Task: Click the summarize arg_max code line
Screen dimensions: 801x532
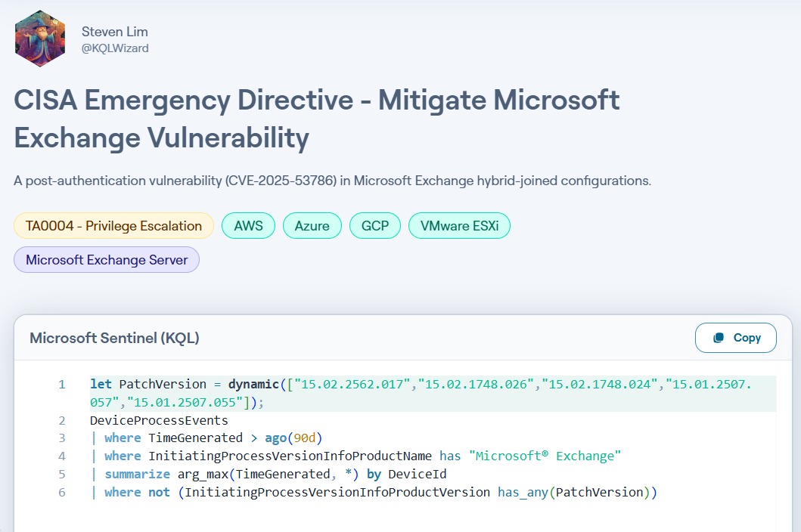Action: pyautogui.click(x=269, y=475)
